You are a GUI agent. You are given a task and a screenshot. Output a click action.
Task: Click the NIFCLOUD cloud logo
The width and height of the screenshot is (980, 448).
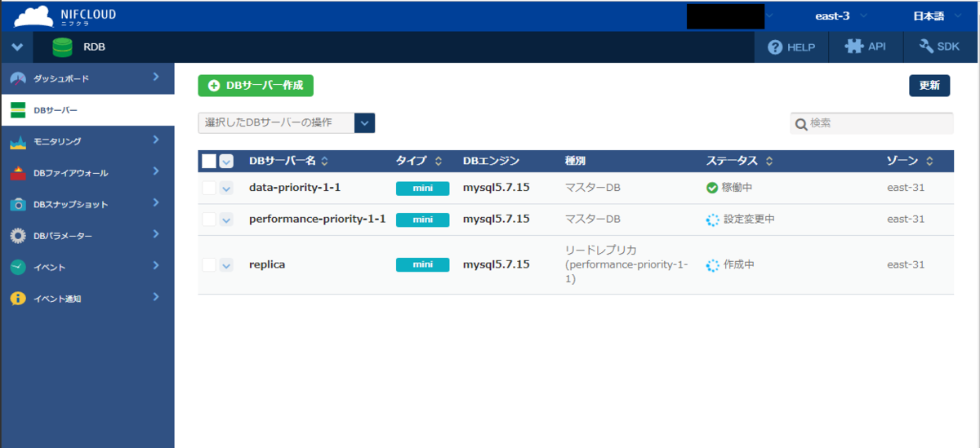pyautogui.click(x=33, y=16)
